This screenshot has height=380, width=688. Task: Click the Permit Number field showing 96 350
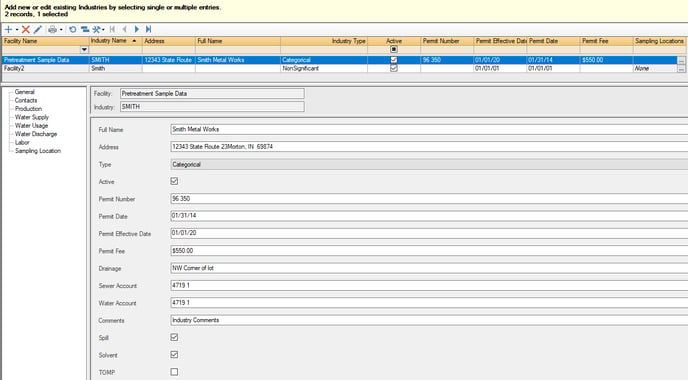pyautogui.click(x=429, y=199)
